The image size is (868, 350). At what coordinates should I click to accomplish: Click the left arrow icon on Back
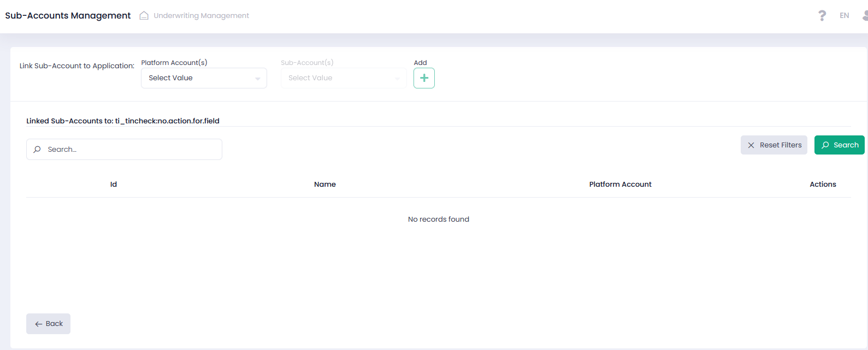(x=39, y=324)
